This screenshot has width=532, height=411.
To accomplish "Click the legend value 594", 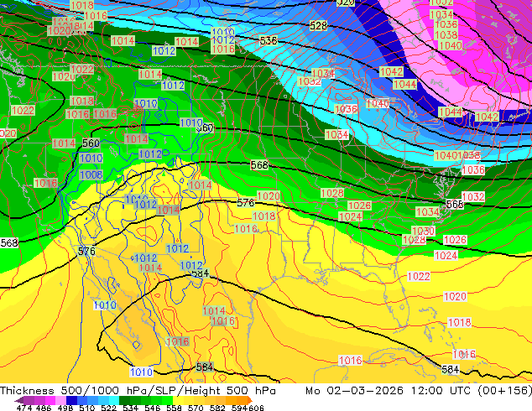I will tap(239, 408).
